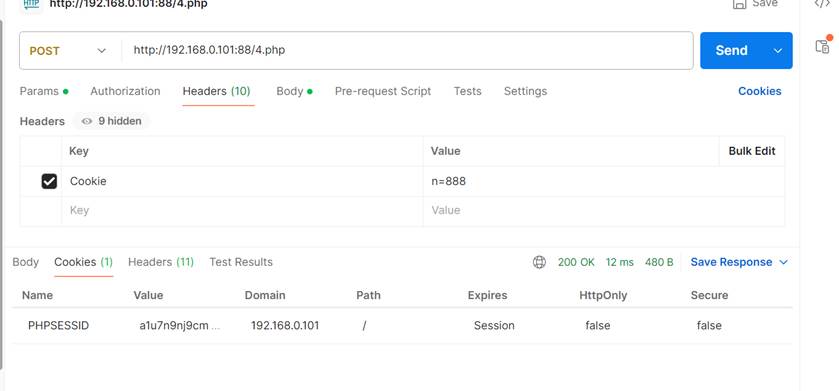Click the Domain column header

265,295
